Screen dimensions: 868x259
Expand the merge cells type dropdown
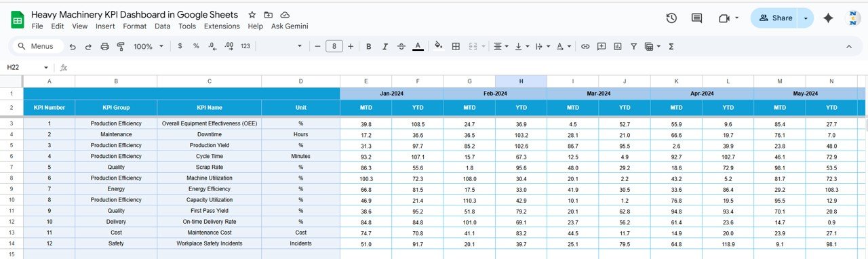coord(483,46)
